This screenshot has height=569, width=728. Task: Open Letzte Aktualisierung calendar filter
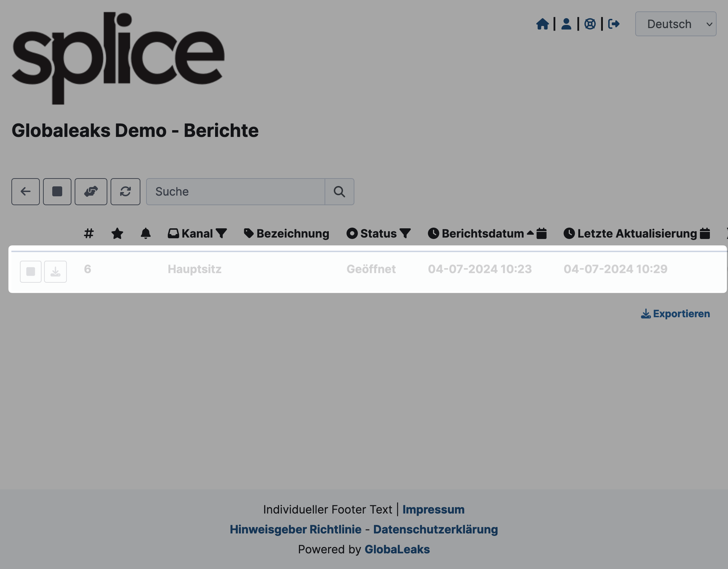pos(705,234)
